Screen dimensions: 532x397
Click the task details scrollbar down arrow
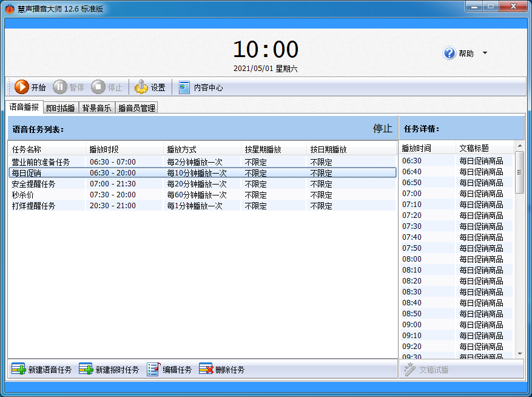point(520,353)
